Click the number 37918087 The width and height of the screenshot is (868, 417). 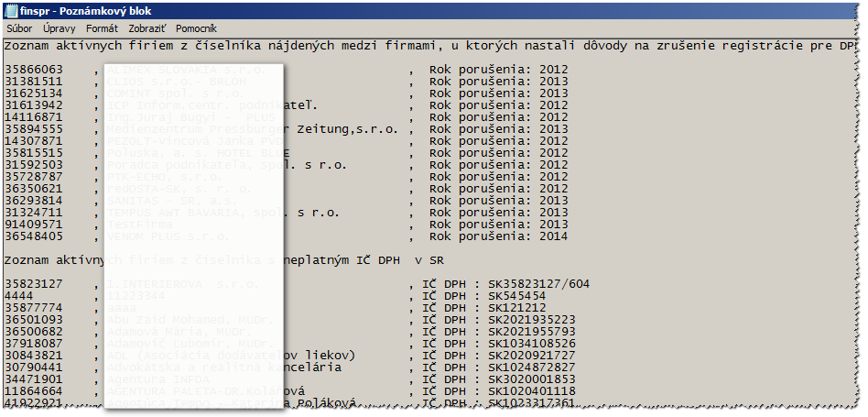[34, 344]
